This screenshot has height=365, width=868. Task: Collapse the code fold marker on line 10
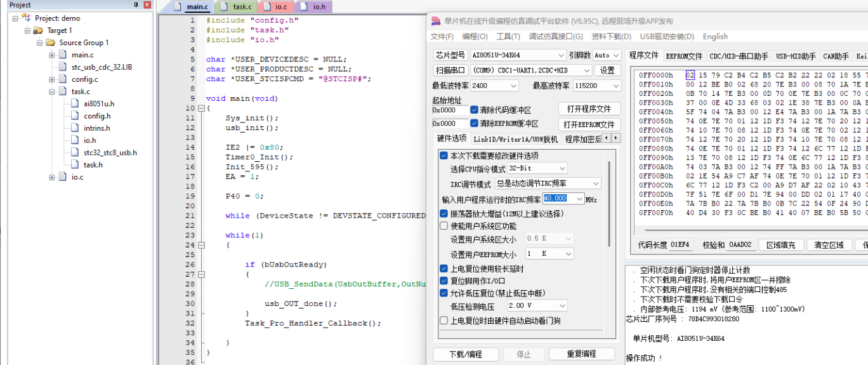pos(201,109)
